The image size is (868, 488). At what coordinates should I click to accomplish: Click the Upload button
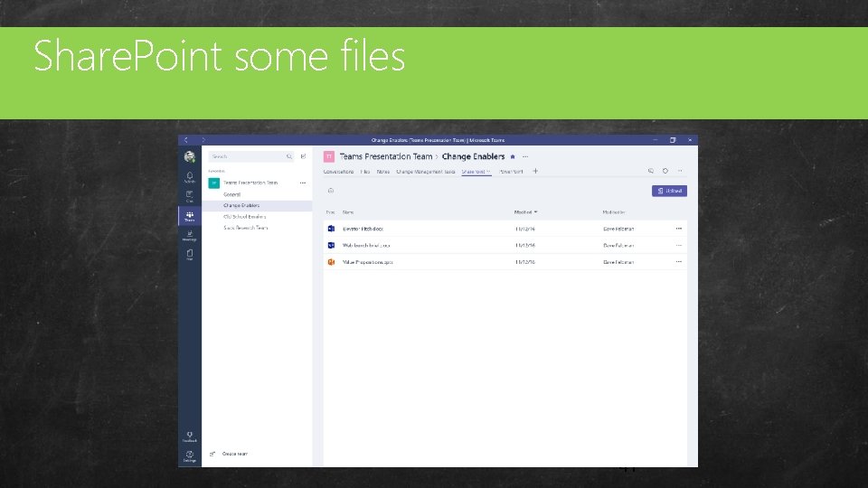[669, 191]
